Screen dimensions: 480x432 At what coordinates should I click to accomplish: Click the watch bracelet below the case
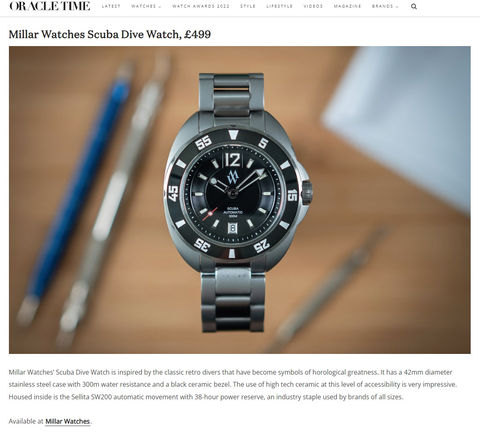point(233,297)
